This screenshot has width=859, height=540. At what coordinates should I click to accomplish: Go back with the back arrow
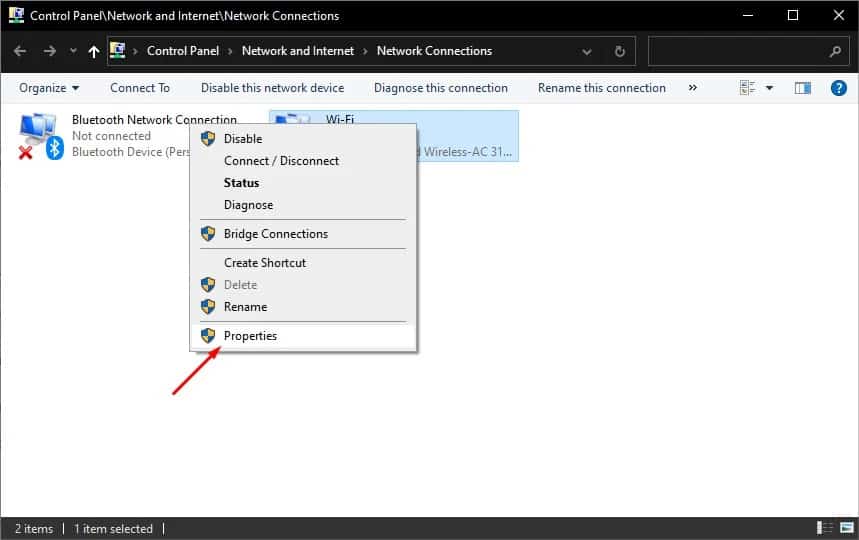[20, 51]
